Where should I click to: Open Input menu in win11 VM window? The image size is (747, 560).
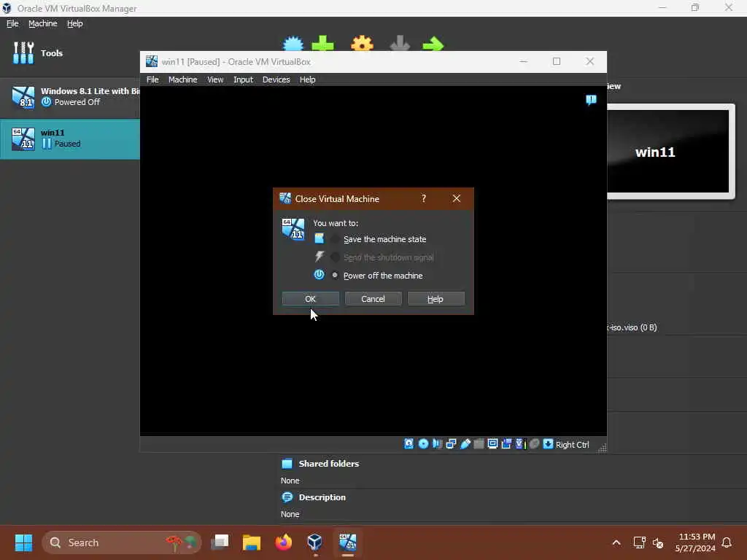pos(243,79)
